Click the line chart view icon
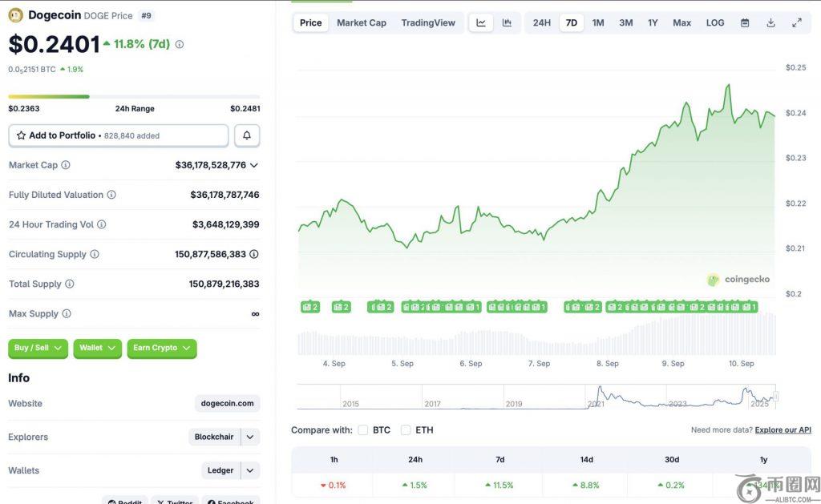 [x=481, y=22]
